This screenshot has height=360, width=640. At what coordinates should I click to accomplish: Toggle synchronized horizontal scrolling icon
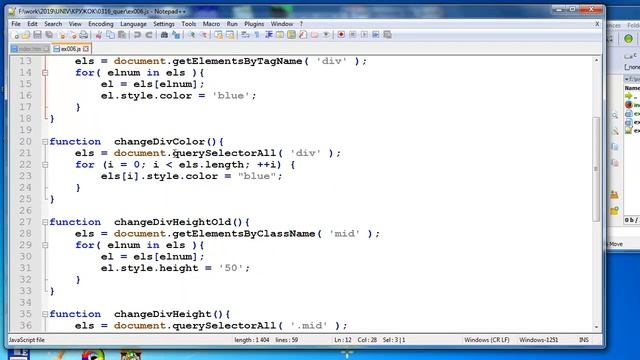[230, 35]
